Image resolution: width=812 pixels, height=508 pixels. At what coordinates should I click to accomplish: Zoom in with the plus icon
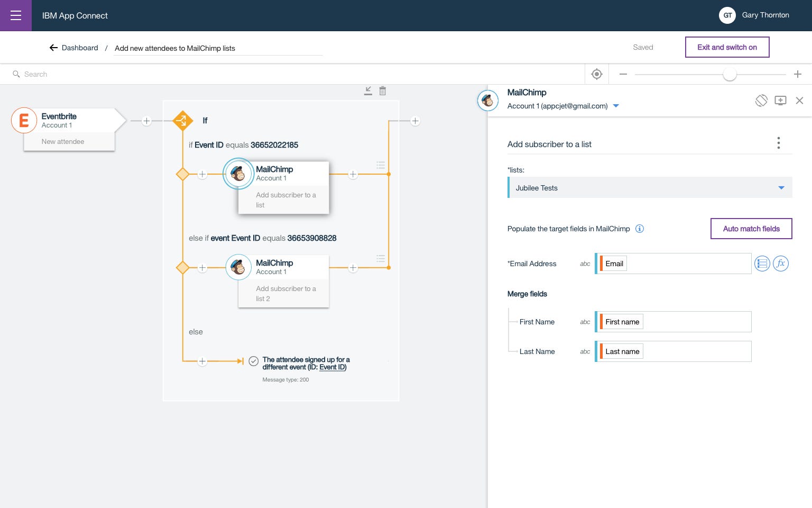[798, 74]
